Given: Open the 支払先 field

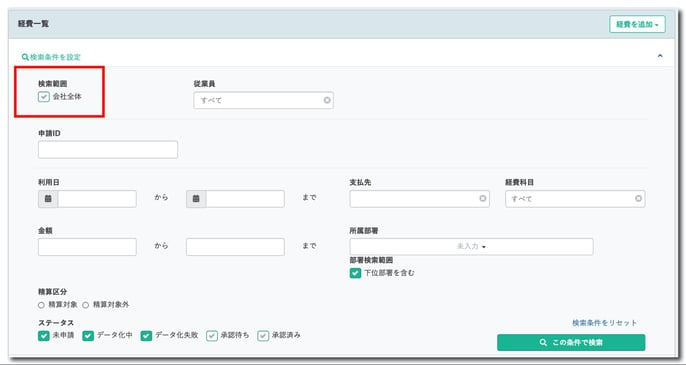Looking at the screenshot, I should coord(419,199).
